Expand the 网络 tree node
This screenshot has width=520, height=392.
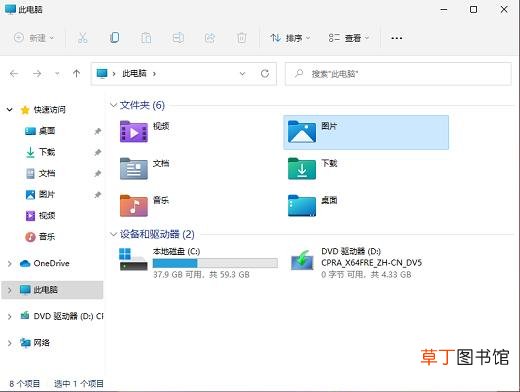(x=10, y=342)
